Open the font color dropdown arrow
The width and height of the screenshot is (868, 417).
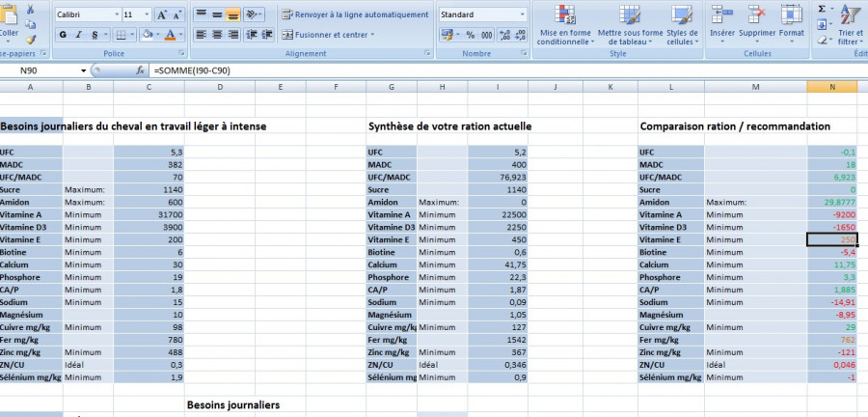[181, 35]
